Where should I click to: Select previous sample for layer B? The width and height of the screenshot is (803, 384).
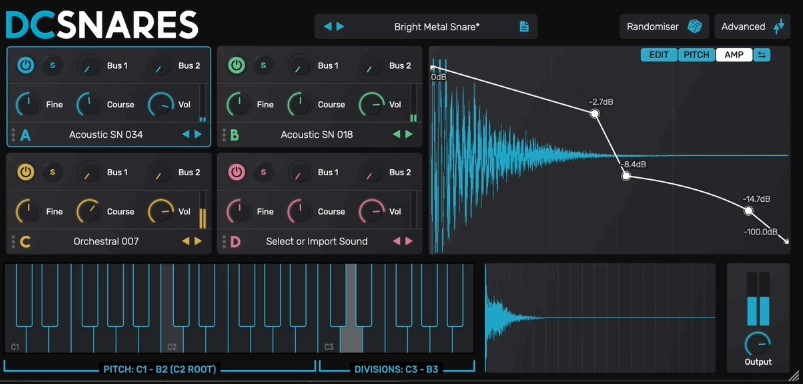pyautogui.click(x=397, y=135)
